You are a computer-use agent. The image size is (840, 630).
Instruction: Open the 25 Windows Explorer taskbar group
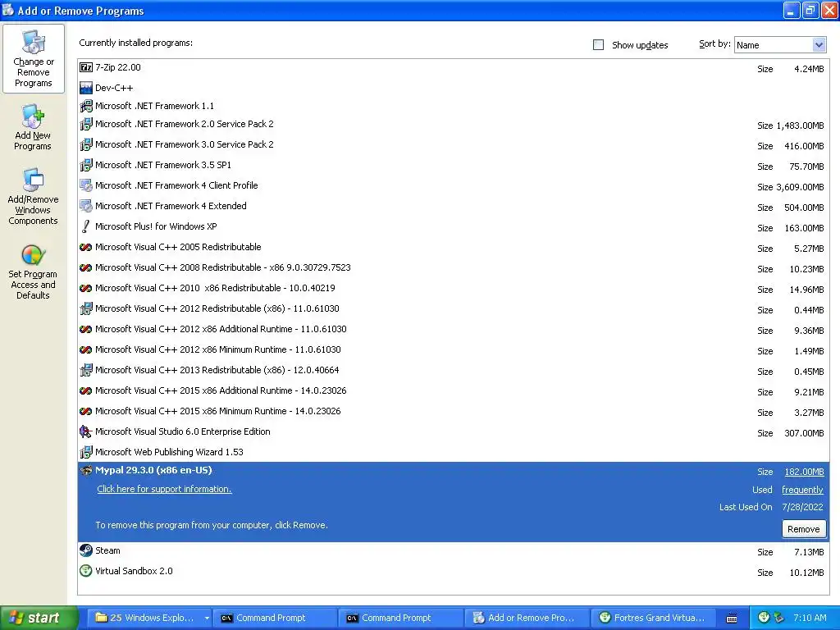coord(149,618)
